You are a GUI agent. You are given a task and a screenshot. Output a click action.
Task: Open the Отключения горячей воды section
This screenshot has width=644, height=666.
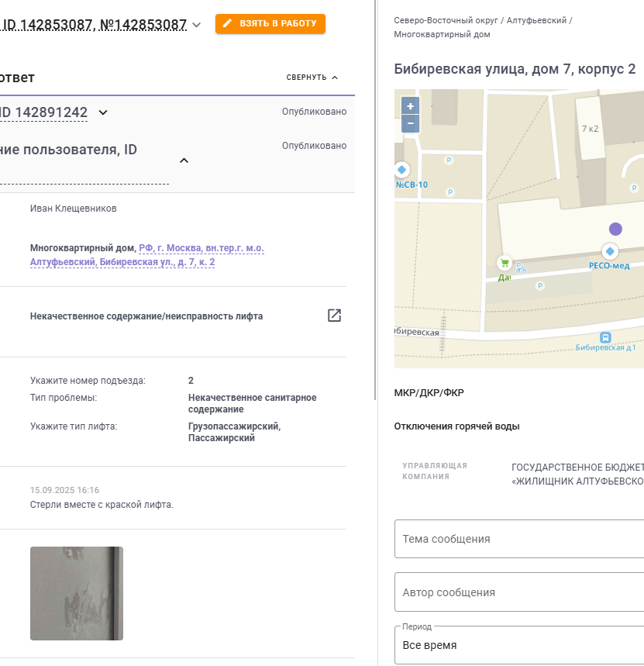[456, 426]
